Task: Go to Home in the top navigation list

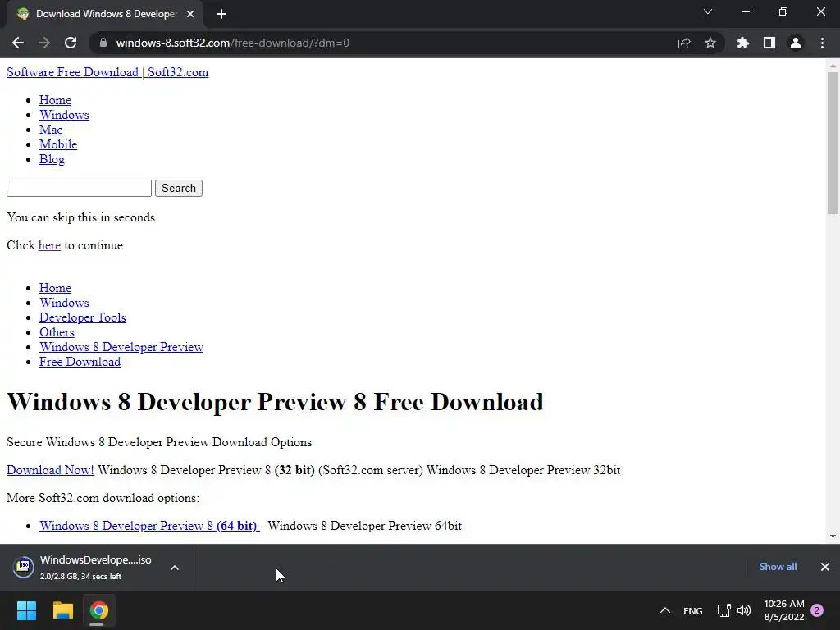Action: pos(55,100)
